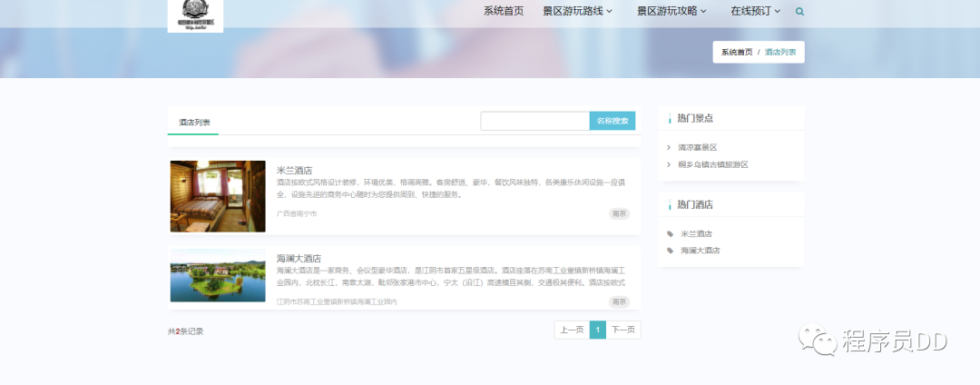Go to next page with 下一页

(623, 330)
